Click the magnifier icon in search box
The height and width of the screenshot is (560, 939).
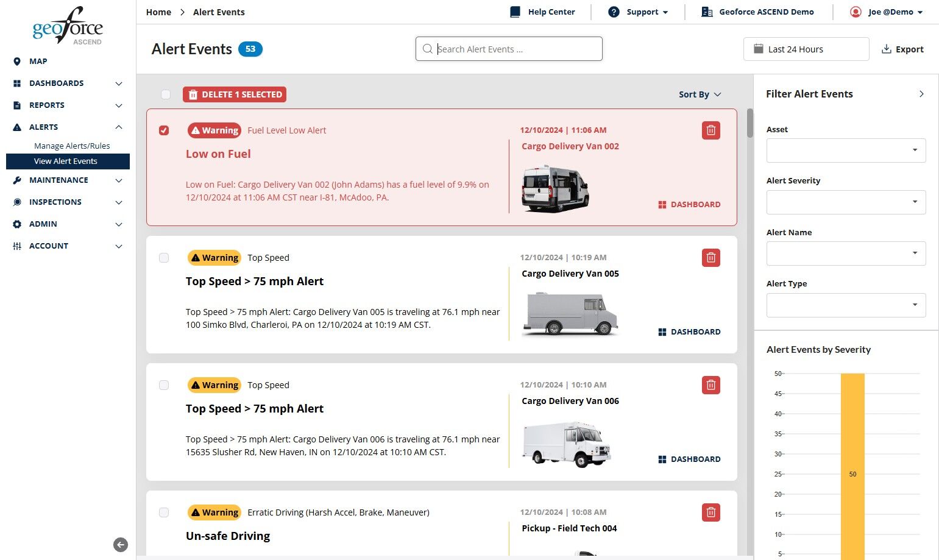pyautogui.click(x=428, y=49)
